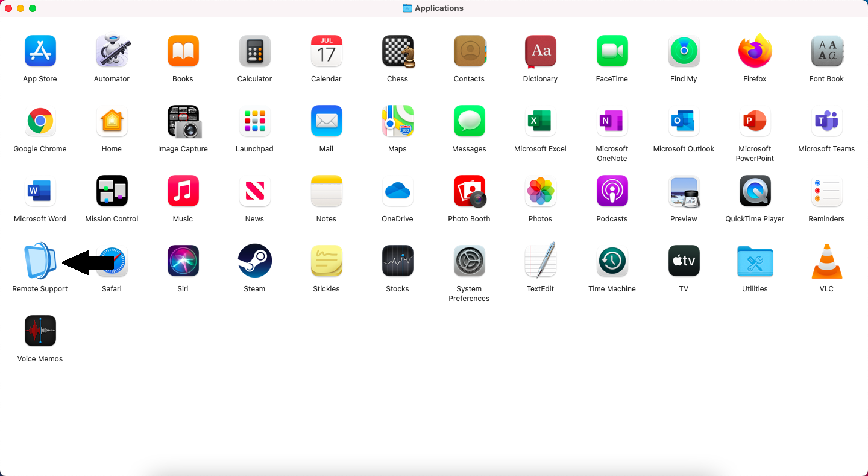This screenshot has height=476, width=868.
Task: Click the FaceTime icon
Action: click(612, 51)
